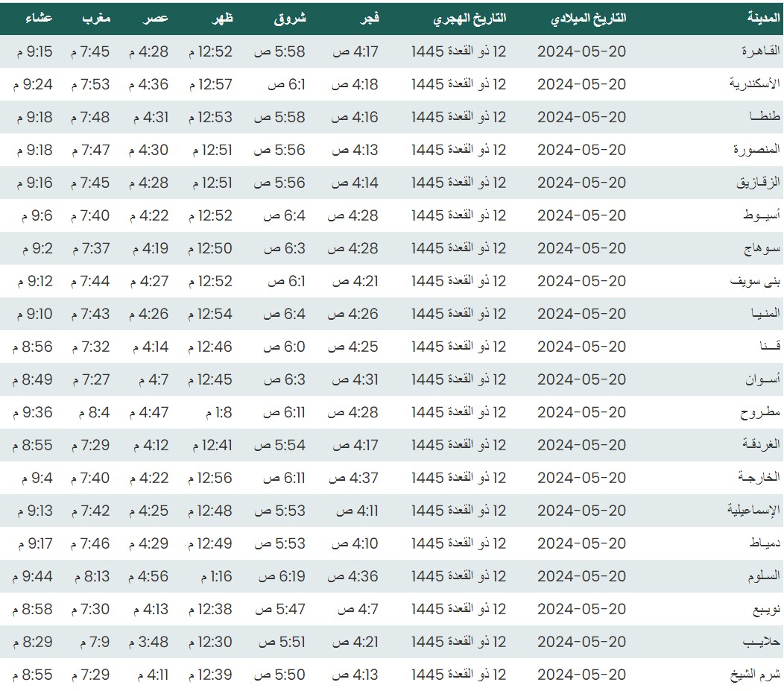Click the التاريخ الهجري column header

click(x=470, y=19)
